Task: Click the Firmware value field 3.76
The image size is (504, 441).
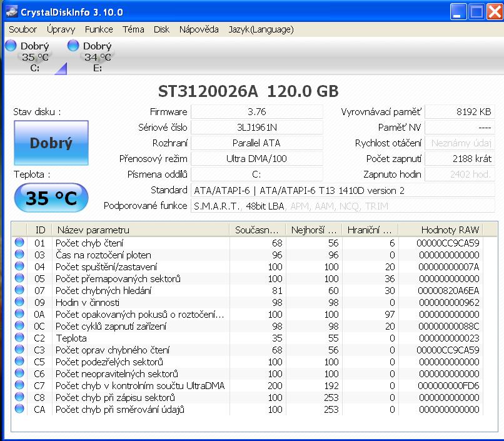Action: (257, 112)
